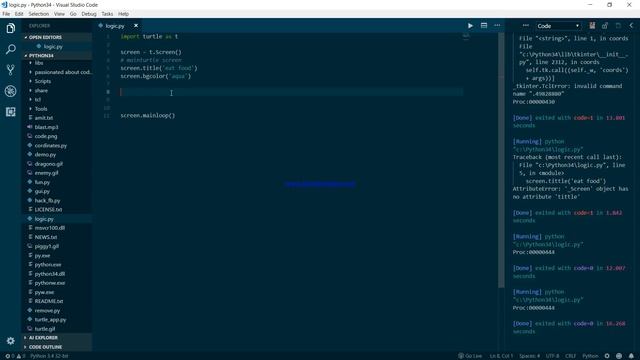Open the Debug view in activity bar
640x360 pixels.
(x=11, y=91)
